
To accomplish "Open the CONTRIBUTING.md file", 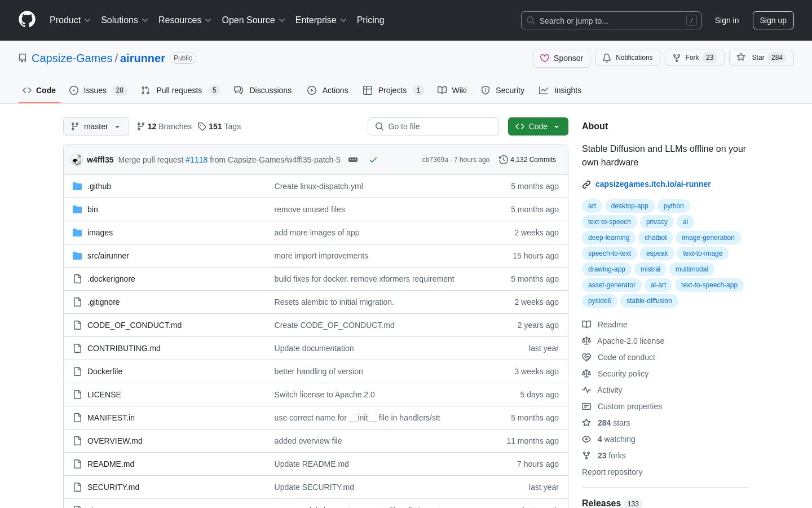I will pyautogui.click(x=124, y=348).
